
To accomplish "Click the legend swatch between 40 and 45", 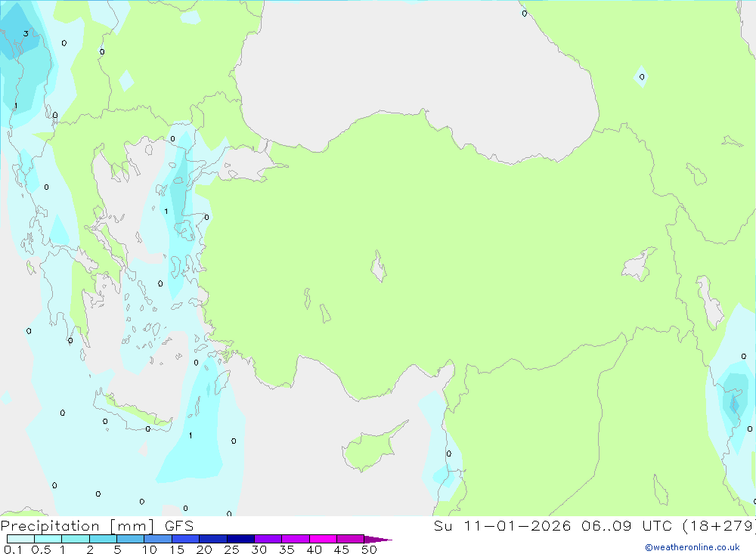I will [323, 539].
